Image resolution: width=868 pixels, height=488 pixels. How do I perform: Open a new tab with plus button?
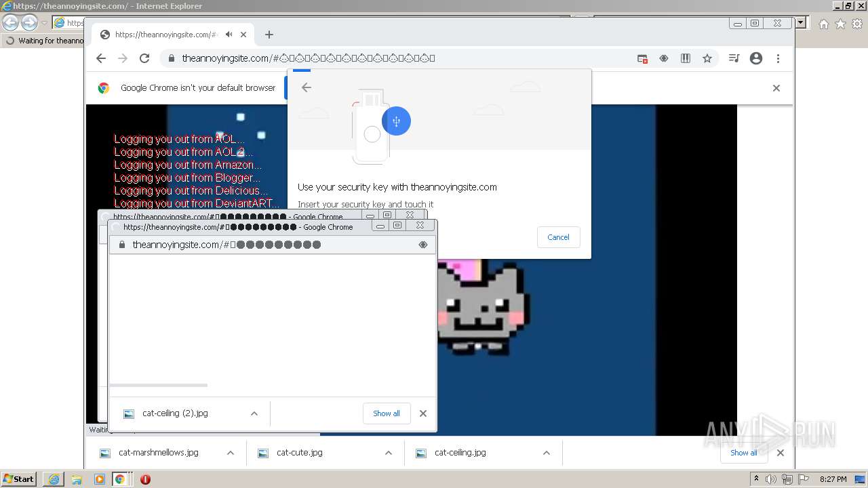[x=269, y=35]
